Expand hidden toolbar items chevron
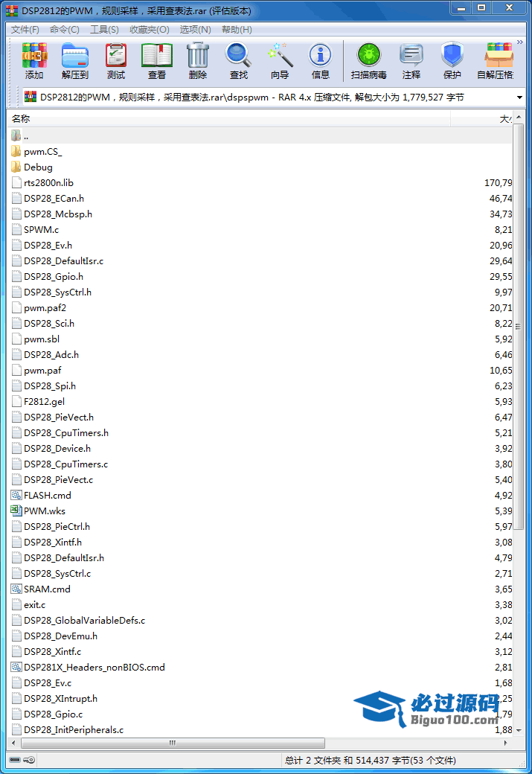 click(519, 42)
